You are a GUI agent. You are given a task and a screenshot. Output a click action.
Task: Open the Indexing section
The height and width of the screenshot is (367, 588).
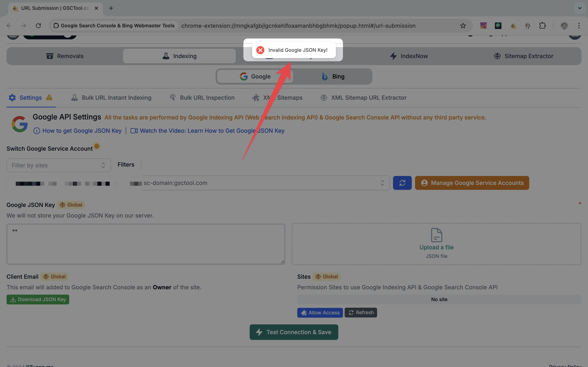179,56
